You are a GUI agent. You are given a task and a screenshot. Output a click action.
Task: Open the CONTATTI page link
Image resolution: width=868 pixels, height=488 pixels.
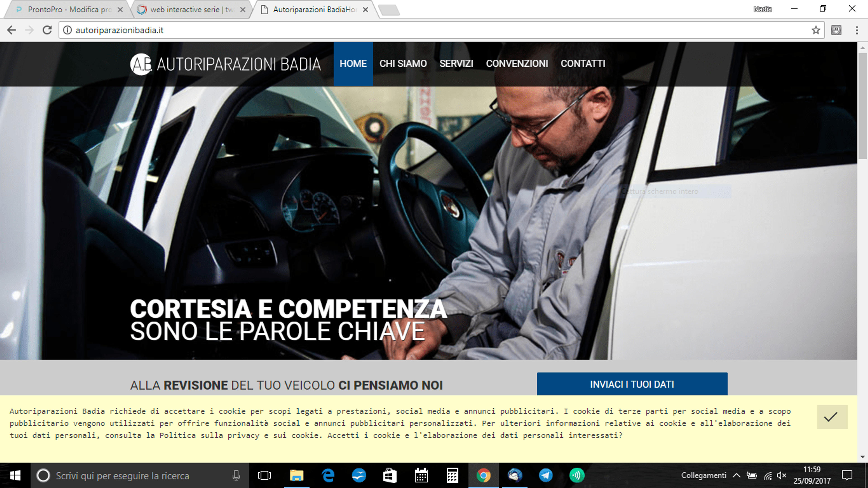click(583, 63)
